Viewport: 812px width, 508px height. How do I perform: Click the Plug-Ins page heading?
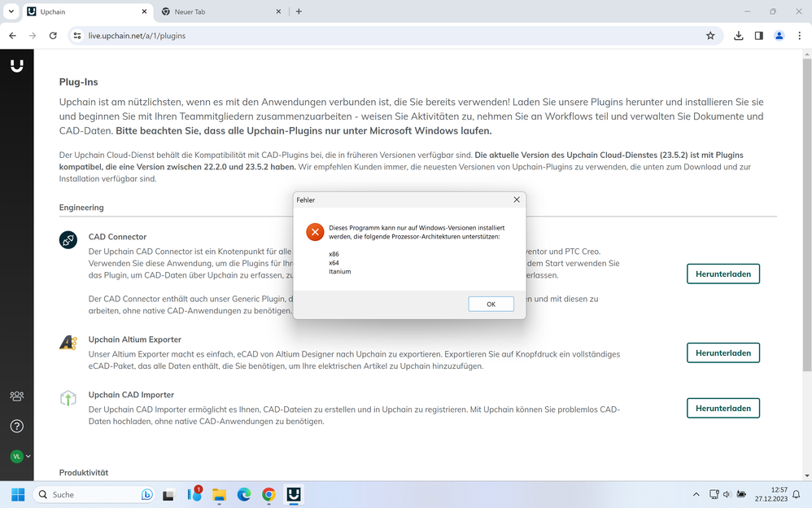click(78, 82)
